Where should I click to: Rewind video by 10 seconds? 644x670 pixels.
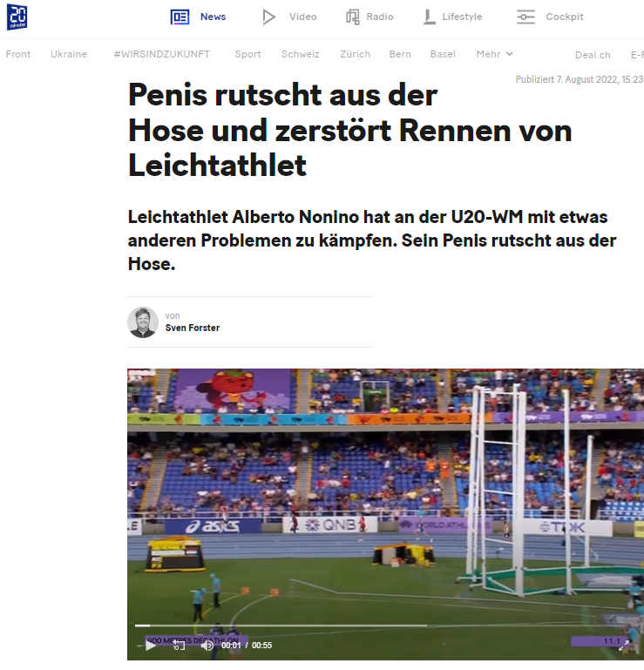[x=179, y=646]
